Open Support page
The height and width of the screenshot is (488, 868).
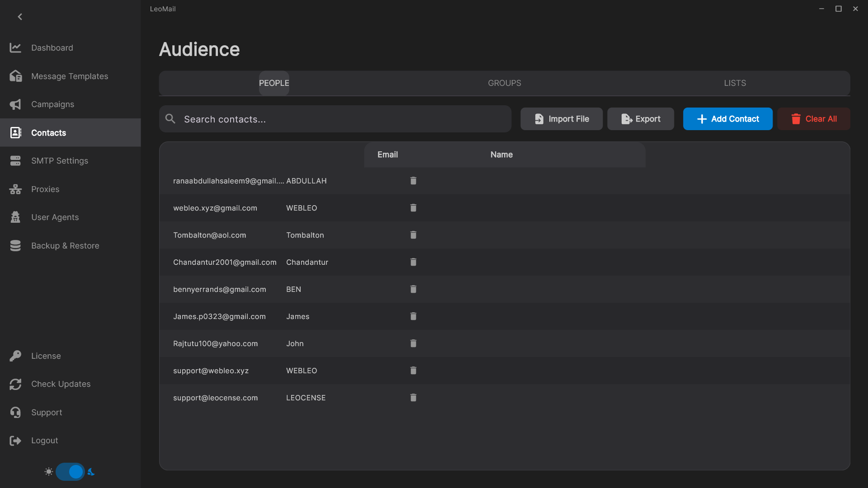pyautogui.click(x=70, y=412)
